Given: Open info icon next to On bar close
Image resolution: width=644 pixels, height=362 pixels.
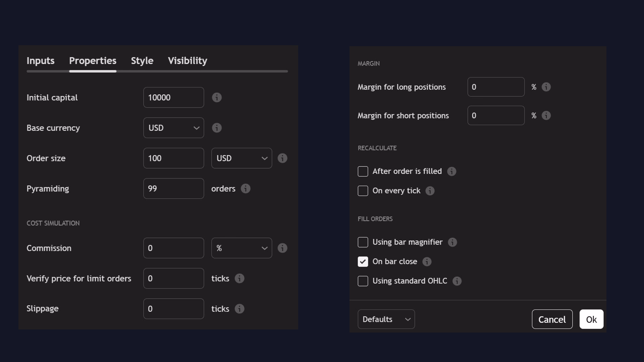Looking at the screenshot, I should tap(427, 261).
